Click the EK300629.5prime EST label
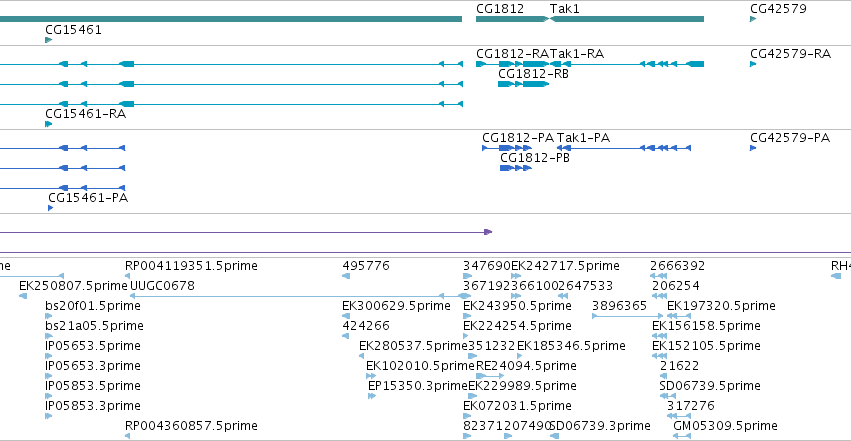 tap(396, 306)
